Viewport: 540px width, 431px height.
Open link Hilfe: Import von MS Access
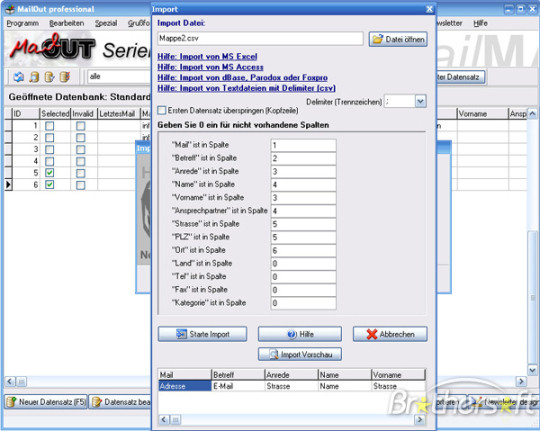[210, 67]
